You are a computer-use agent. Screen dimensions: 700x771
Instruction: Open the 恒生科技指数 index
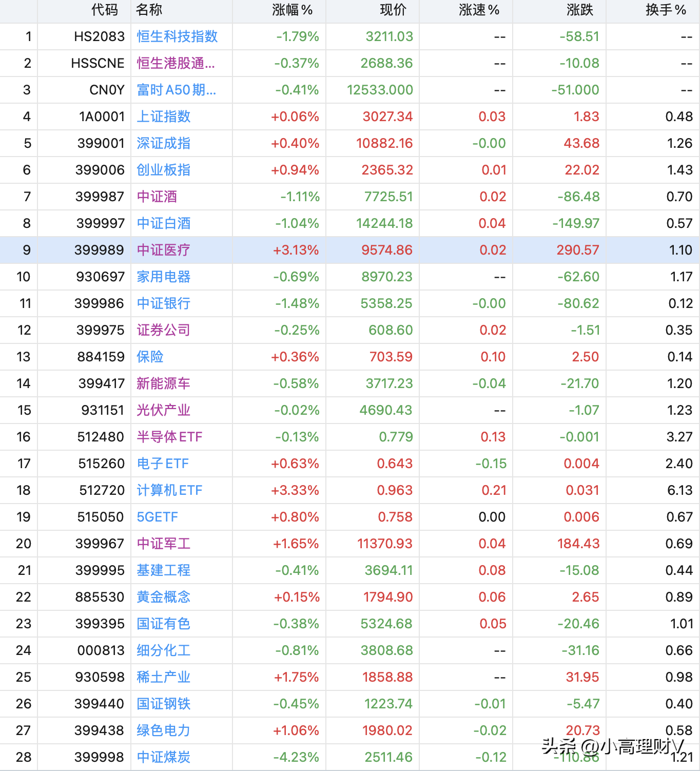[x=178, y=36]
